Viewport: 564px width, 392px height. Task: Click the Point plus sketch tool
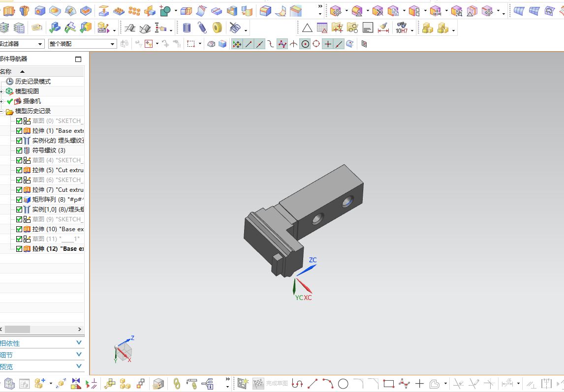tap(419, 384)
